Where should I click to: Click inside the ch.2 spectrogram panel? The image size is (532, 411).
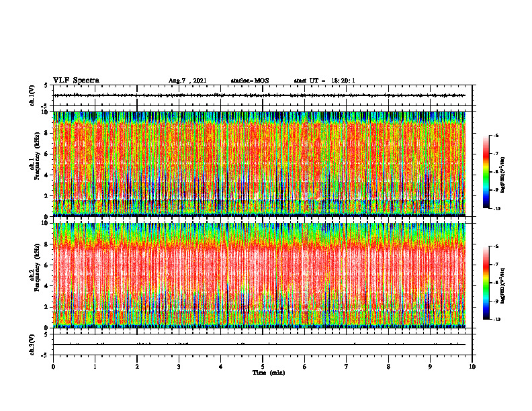(259, 275)
